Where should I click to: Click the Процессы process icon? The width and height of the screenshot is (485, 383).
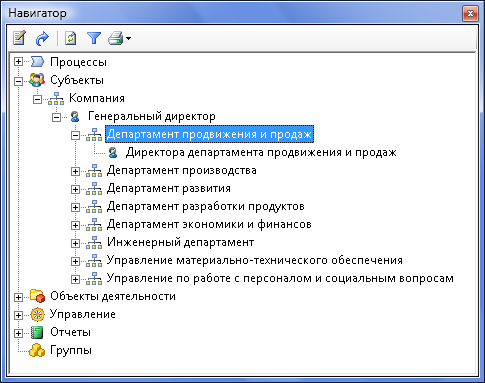point(37,62)
